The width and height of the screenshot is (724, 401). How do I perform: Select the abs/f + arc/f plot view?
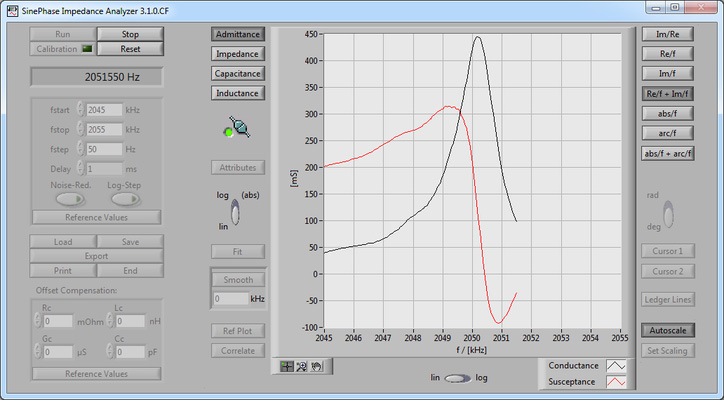coord(668,153)
